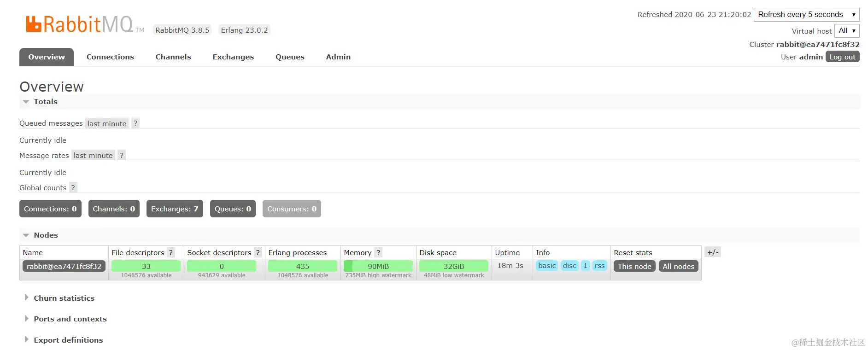Open Channels: 0 count link

pos(114,209)
